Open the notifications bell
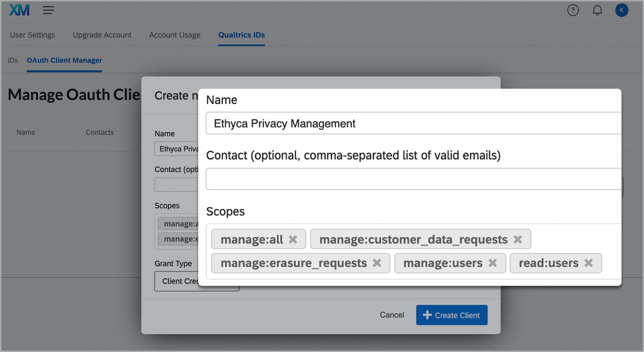 (x=597, y=10)
